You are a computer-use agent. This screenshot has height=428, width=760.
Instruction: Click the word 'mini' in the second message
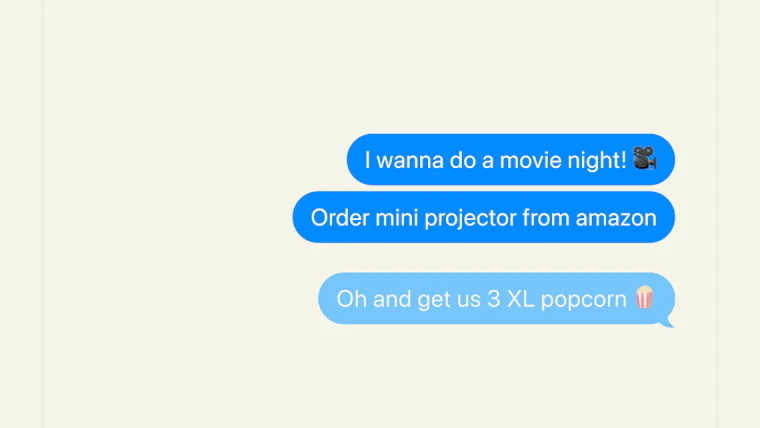[396, 218]
